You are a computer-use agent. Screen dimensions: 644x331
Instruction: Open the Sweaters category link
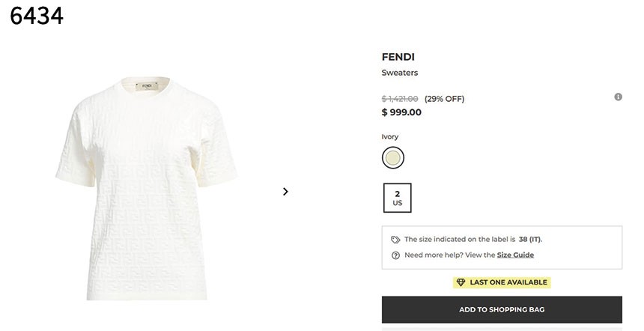(x=400, y=73)
